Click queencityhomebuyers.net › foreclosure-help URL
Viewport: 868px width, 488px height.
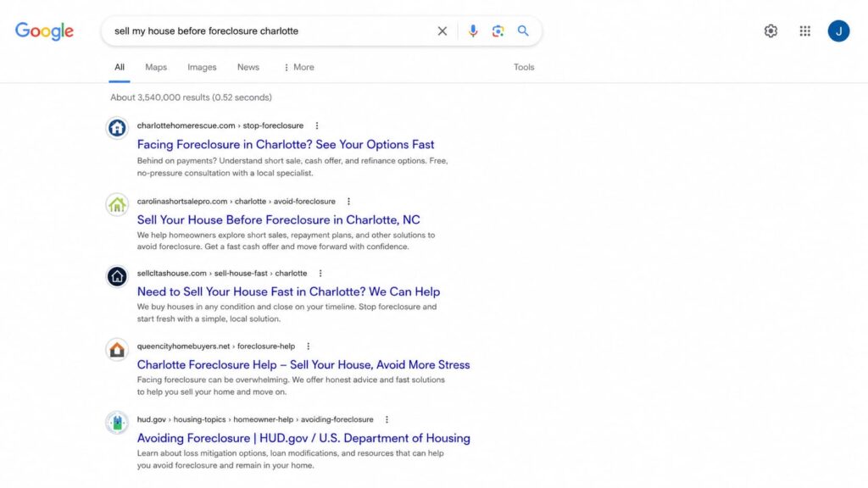click(x=216, y=347)
